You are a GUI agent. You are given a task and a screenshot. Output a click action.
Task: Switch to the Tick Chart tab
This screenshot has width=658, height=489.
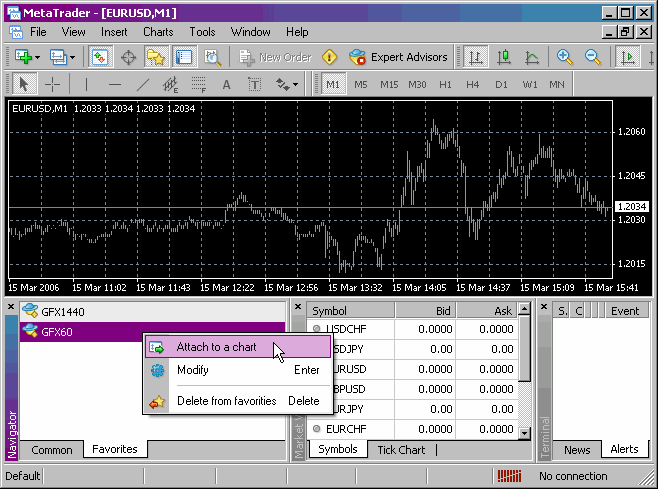click(x=400, y=450)
